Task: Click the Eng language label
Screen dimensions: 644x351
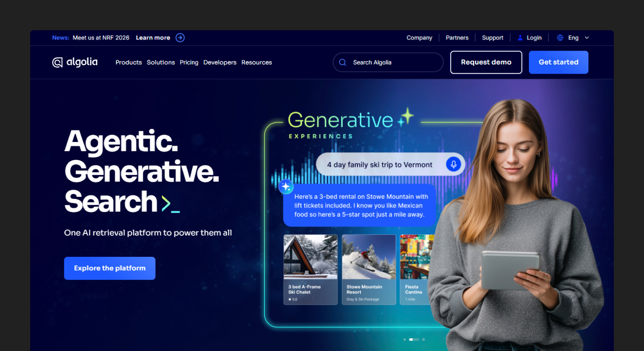Action: [x=573, y=38]
